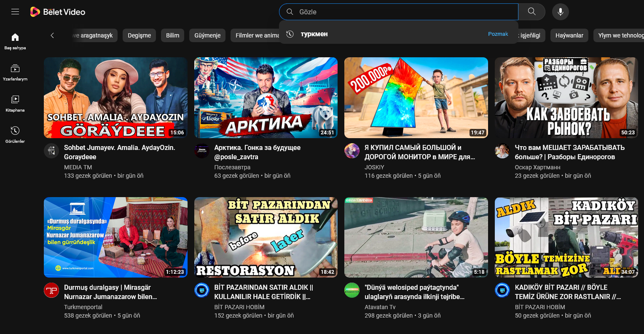The height and width of the screenshot is (334, 644).
Task: Select the Güýmenje category chip
Action: pos(207,35)
